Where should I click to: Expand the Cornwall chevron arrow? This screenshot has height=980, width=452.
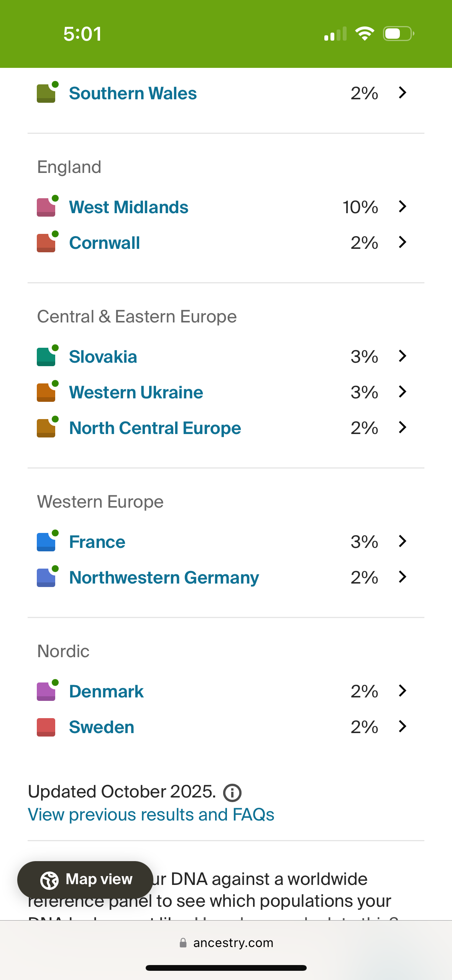click(x=402, y=242)
